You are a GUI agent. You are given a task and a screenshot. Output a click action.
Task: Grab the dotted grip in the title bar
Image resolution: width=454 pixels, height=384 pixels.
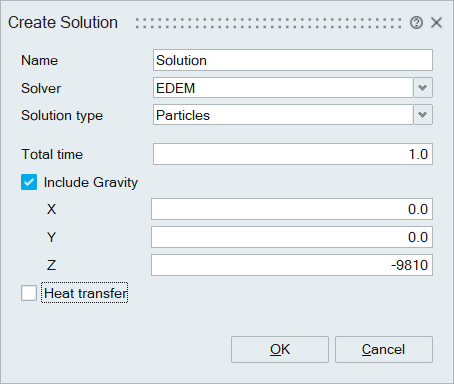tap(269, 23)
